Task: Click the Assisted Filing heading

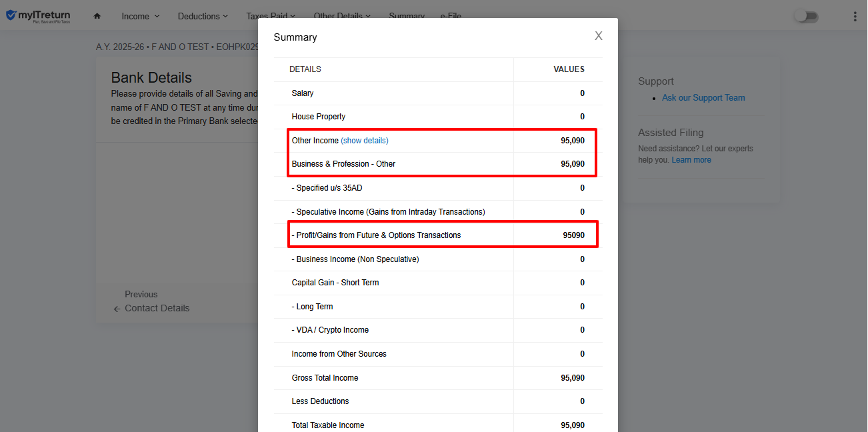Action: point(671,133)
